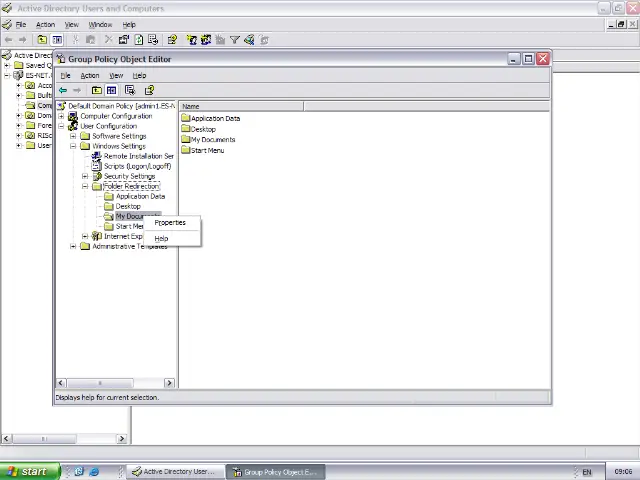The height and width of the screenshot is (480, 640).
Task: Click Refresh icon in Active Directory toolbar
Action: pyautogui.click(x=139, y=40)
